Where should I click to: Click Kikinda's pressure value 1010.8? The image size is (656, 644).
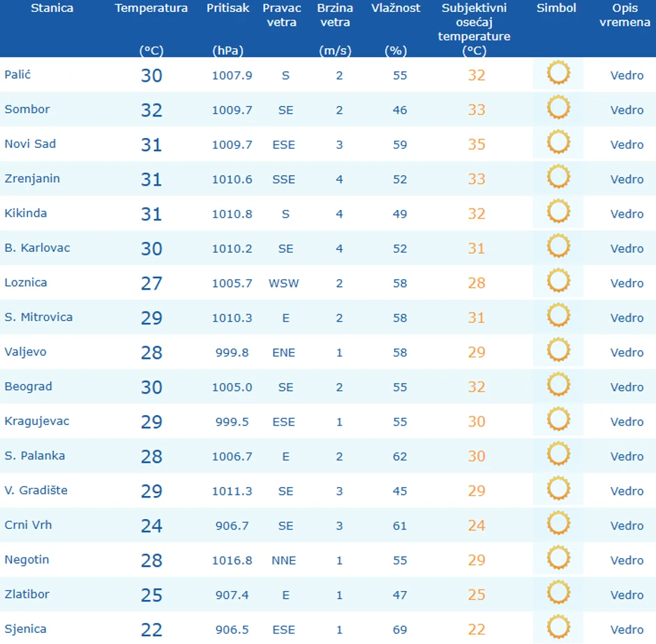(232, 214)
